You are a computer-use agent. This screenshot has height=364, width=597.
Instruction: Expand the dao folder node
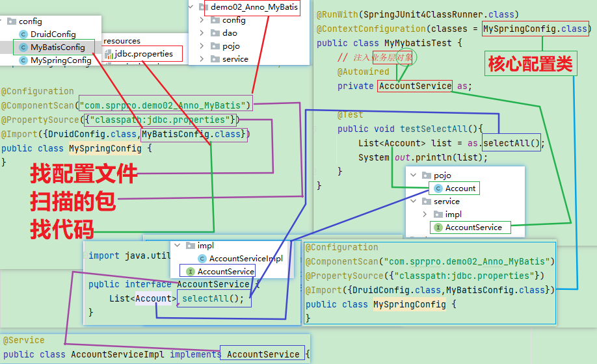click(202, 33)
